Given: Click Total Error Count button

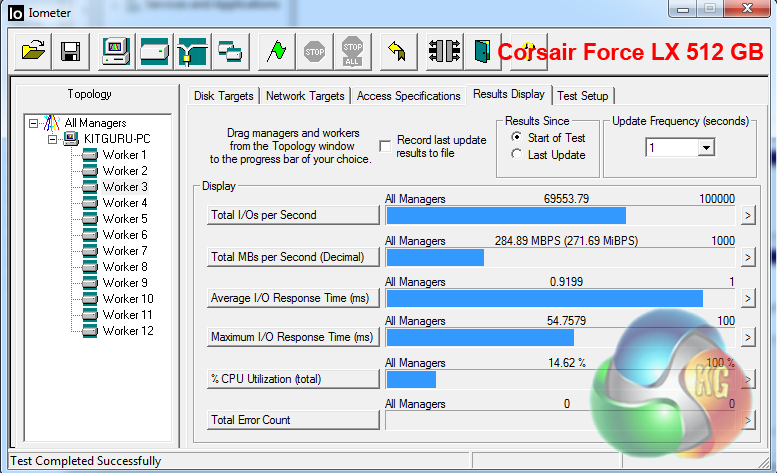Looking at the screenshot, I should point(293,420).
